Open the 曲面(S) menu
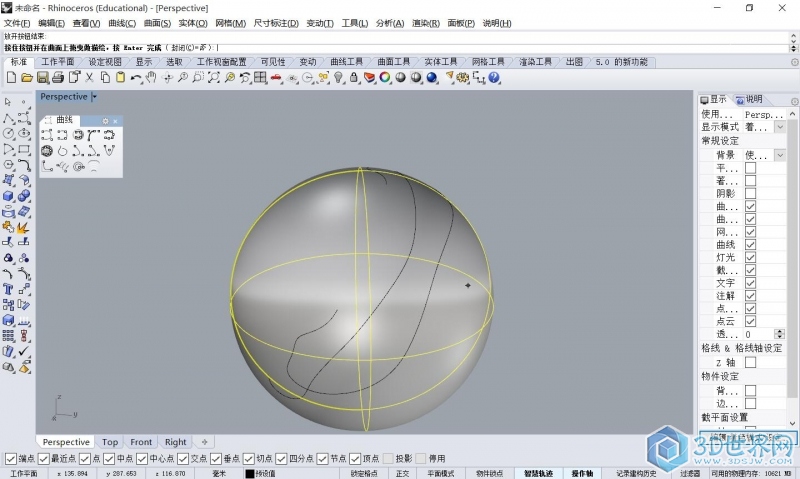 pos(157,23)
